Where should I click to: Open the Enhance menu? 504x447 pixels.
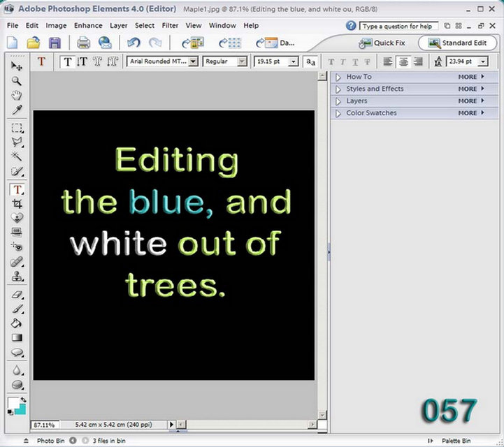[x=88, y=25]
